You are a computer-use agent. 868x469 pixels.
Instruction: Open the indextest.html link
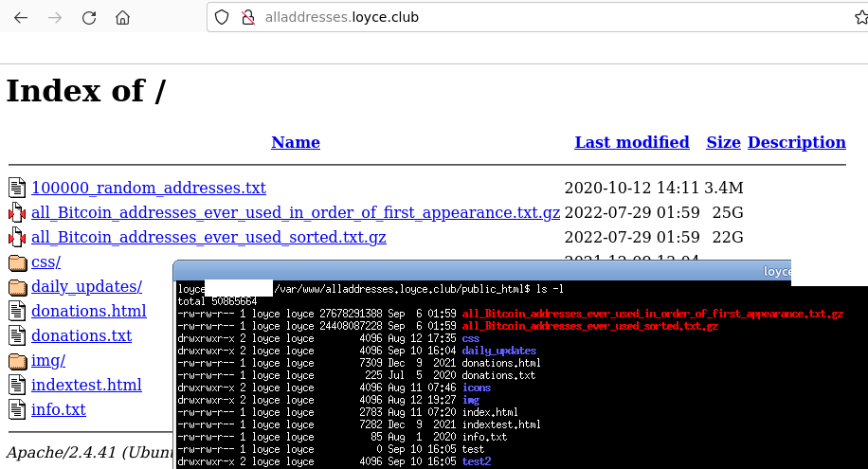click(86, 385)
